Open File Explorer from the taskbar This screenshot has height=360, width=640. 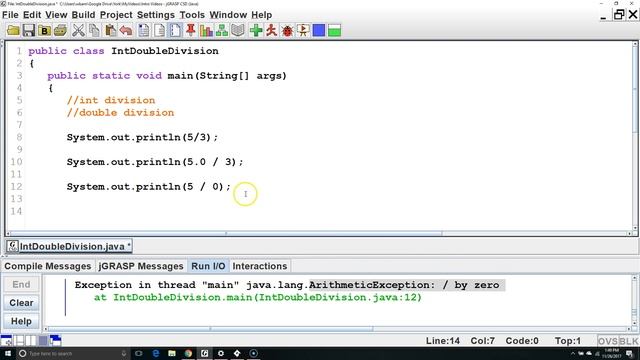click(x=172, y=353)
